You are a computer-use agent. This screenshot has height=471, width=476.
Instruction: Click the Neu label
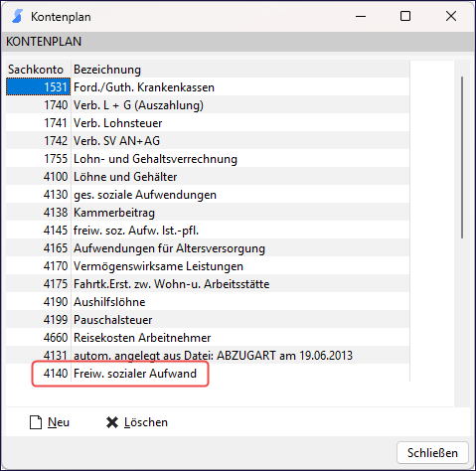coord(59,422)
